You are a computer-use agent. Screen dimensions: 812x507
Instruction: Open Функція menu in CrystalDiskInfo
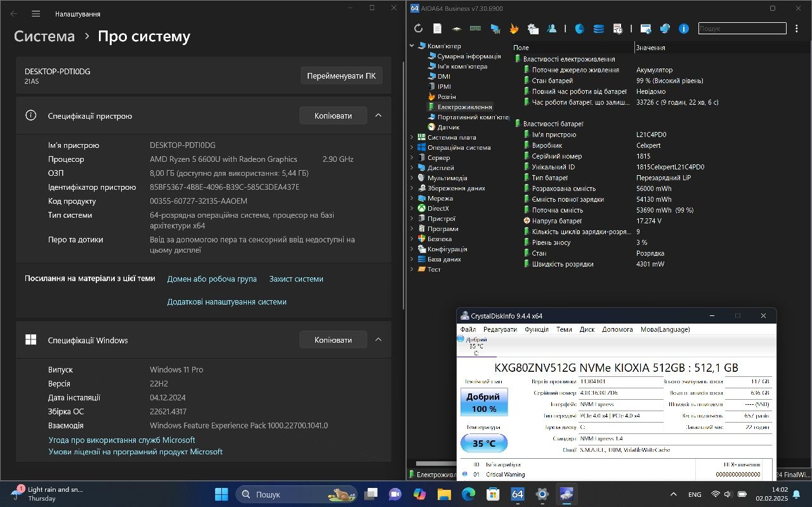(x=537, y=329)
